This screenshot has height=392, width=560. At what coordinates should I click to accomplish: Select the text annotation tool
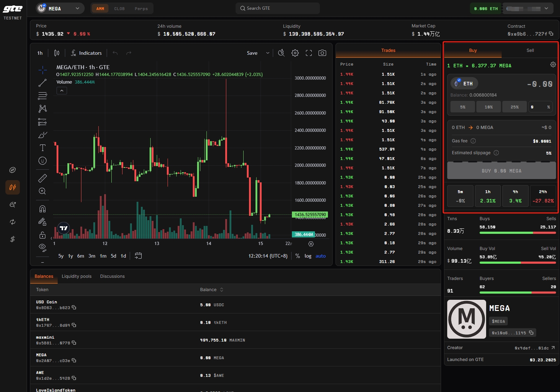tap(43, 148)
